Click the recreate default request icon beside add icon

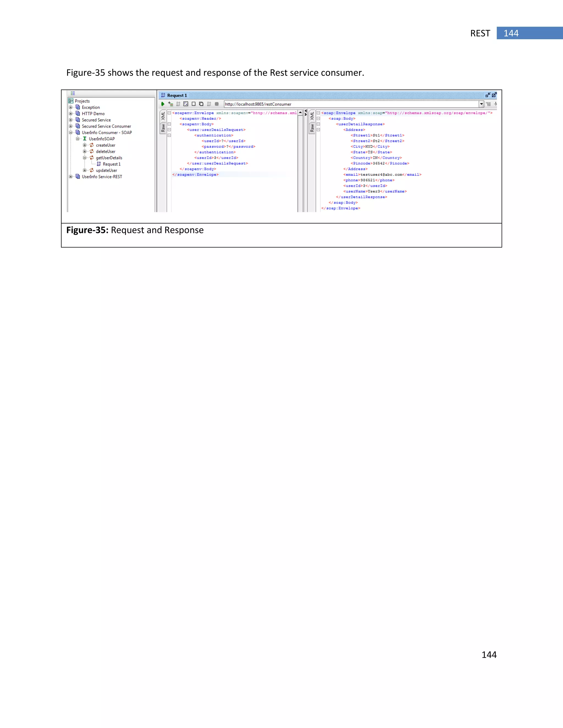coord(178,104)
